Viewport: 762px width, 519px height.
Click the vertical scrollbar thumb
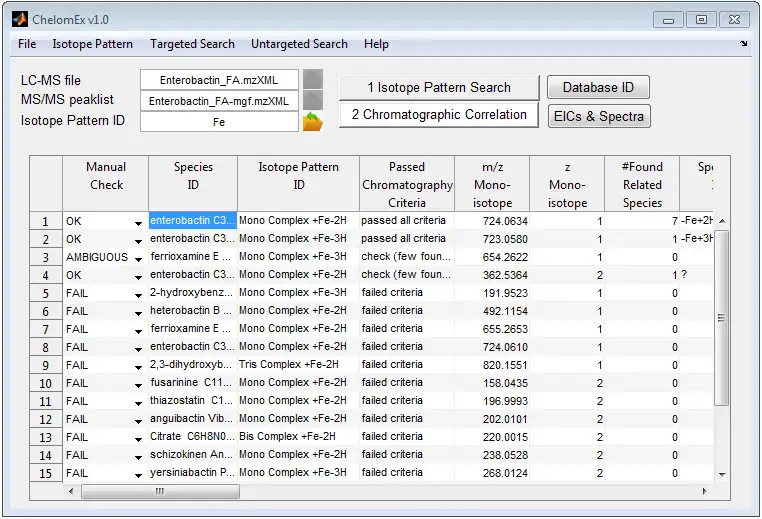click(x=722, y=318)
